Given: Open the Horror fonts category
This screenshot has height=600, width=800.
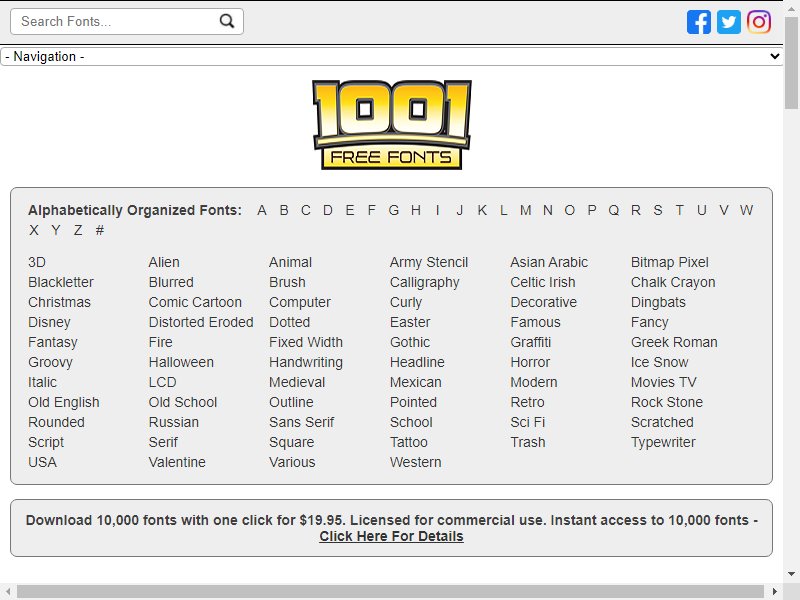Looking at the screenshot, I should click(x=530, y=362).
